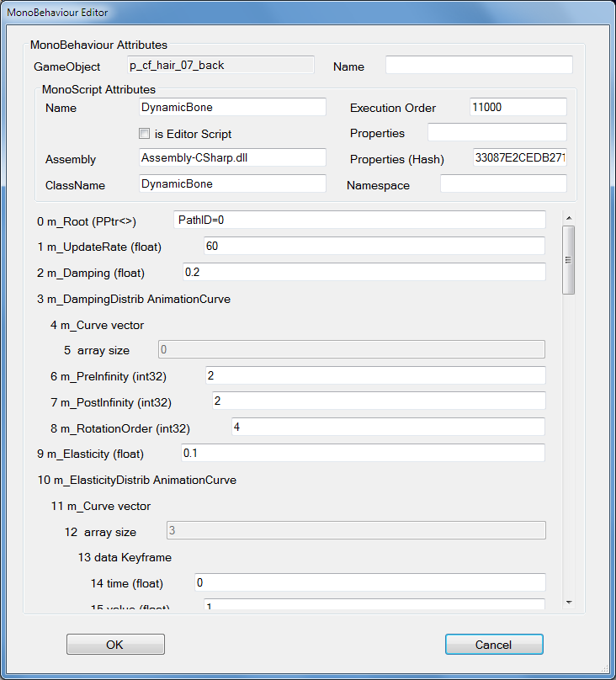
Task: Toggle the 'is Editor Script' checkbox
Action: click(145, 134)
